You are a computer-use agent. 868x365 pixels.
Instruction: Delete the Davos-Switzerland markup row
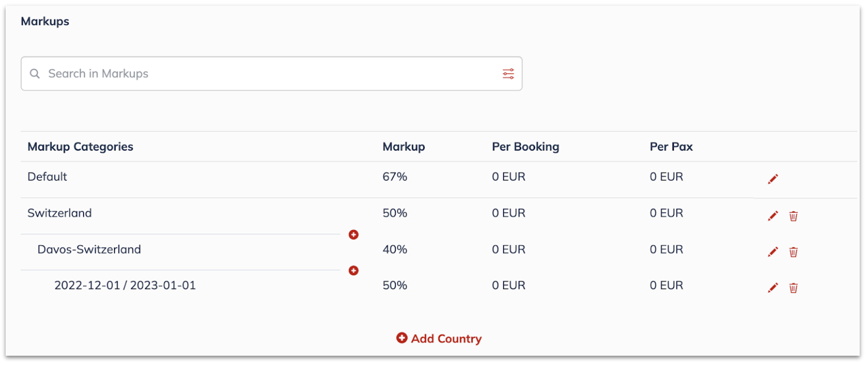[x=793, y=252]
